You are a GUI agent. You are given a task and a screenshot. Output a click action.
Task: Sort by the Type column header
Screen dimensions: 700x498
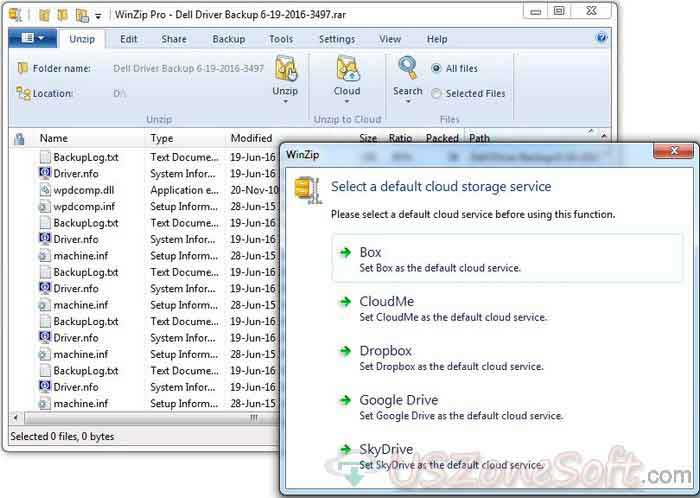coord(162,138)
